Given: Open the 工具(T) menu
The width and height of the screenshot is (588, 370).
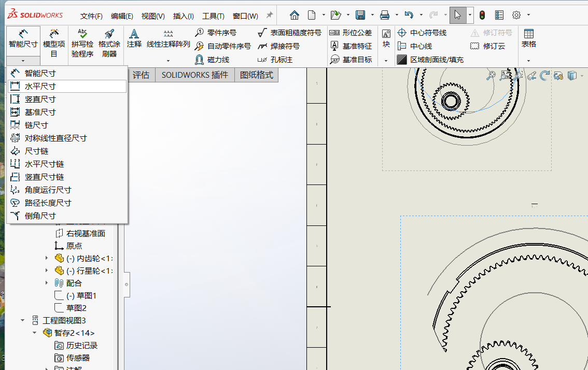Looking at the screenshot, I should (213, 16).
